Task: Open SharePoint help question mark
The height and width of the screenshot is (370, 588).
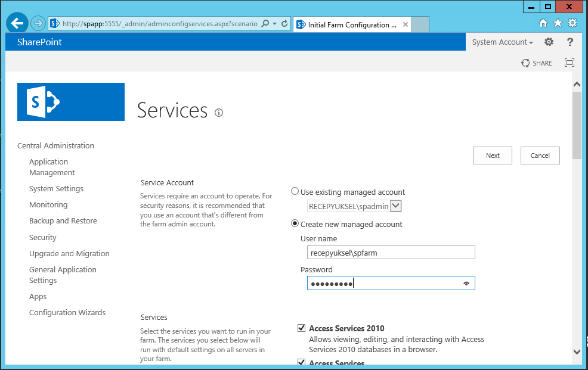Action: (x=570, y=42)
